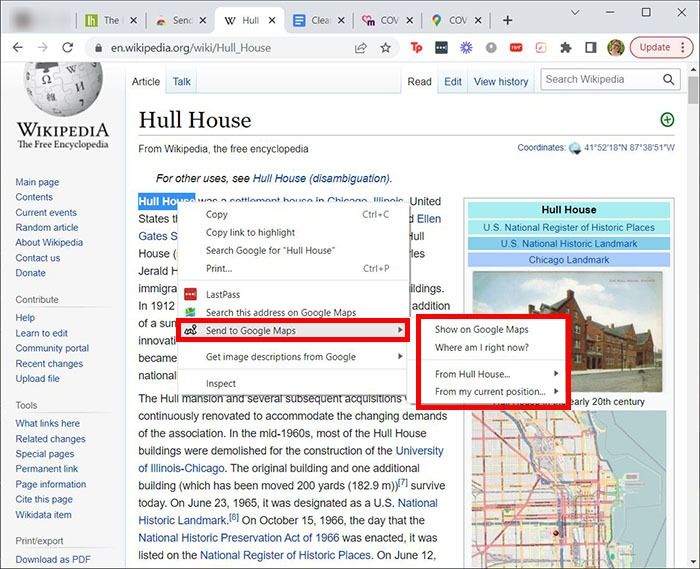Expand Get image descriptions from Google submenu arrow
The width and height of the screenshot is (700, 569).
pos(400,356)
